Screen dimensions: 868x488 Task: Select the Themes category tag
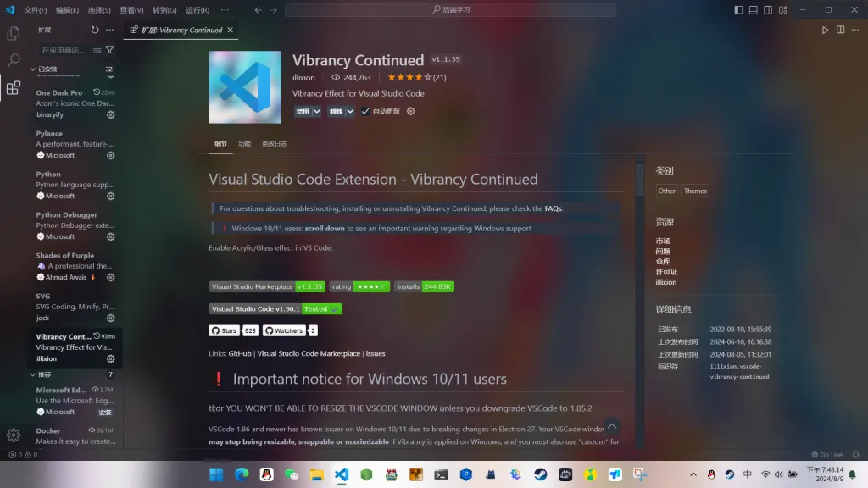point(695,191)
